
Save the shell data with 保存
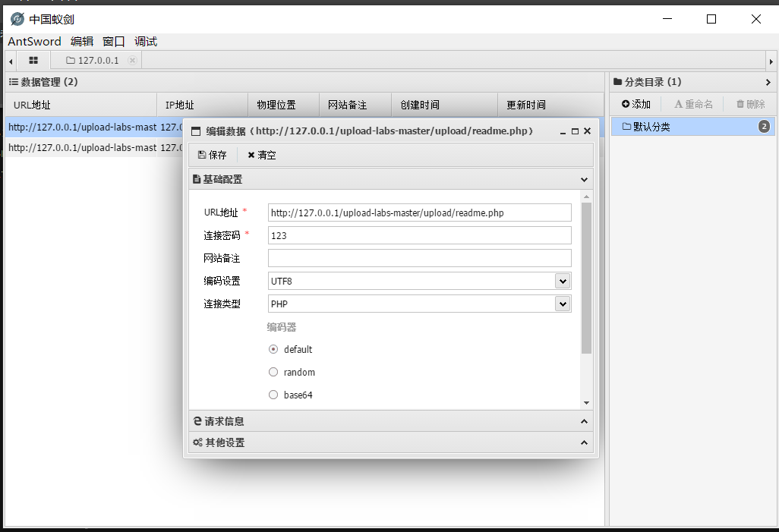[213, 155]
